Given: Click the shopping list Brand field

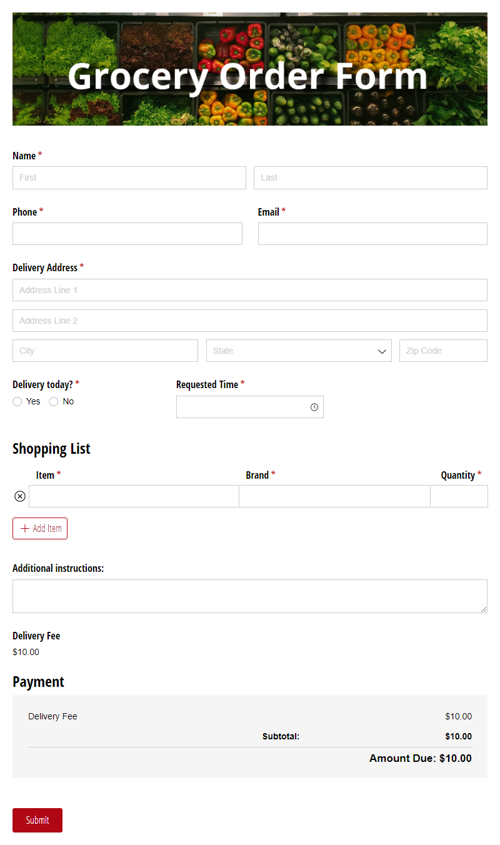Looking at the screenshot, I should (x=335, y=496).
